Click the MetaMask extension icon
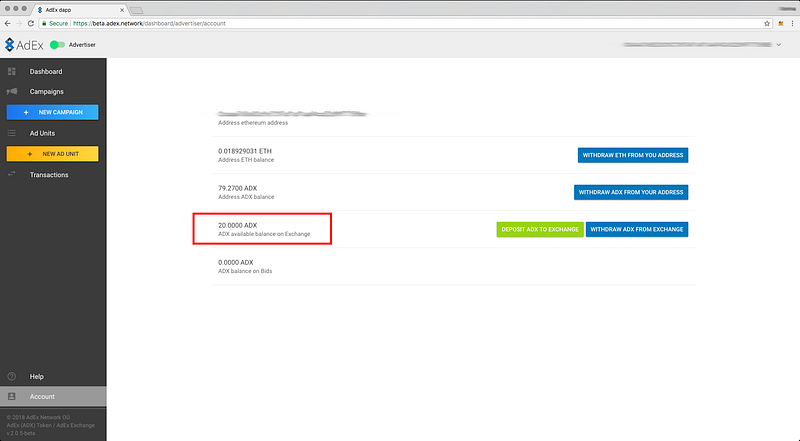The height and width of the screenshot is (441, 800). coord(781,23)
